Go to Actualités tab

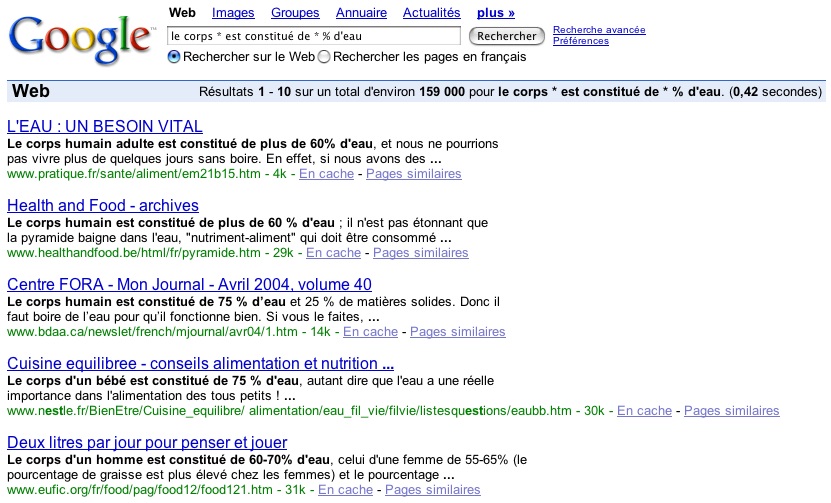coord(431,13)
